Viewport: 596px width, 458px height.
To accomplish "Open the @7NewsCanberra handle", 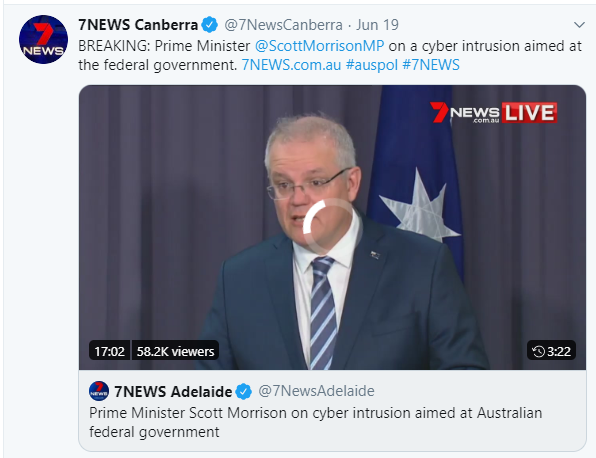I will tap(283, 25).
